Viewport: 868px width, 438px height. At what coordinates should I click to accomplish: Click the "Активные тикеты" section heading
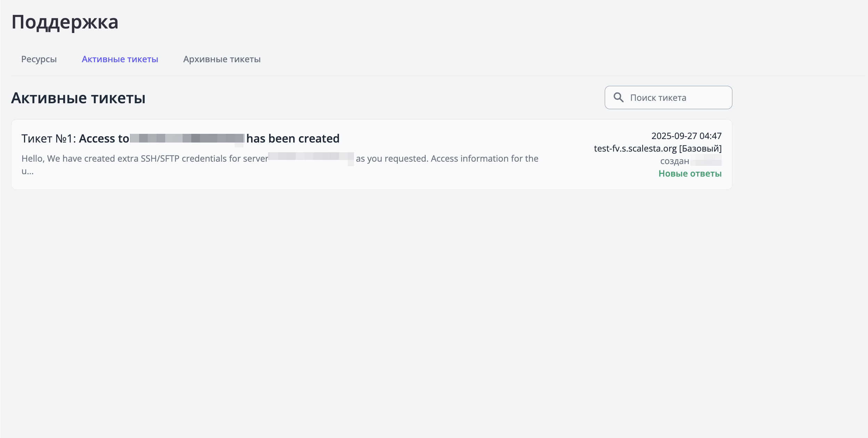coord(78,98)
